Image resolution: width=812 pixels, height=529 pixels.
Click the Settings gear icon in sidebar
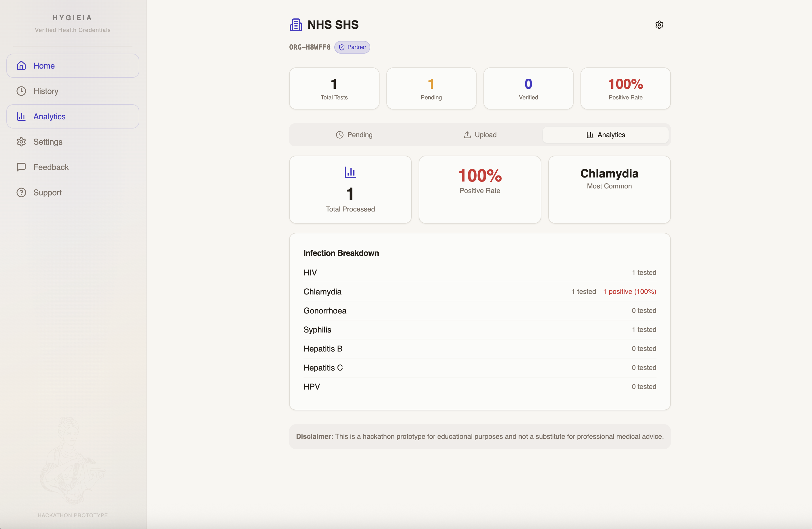(x=21, y=142)
